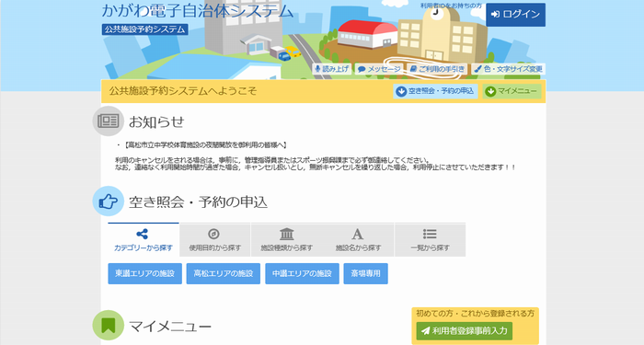Select 使用目的から探す tab
The image size is (644, 345).
click(214, 240)
